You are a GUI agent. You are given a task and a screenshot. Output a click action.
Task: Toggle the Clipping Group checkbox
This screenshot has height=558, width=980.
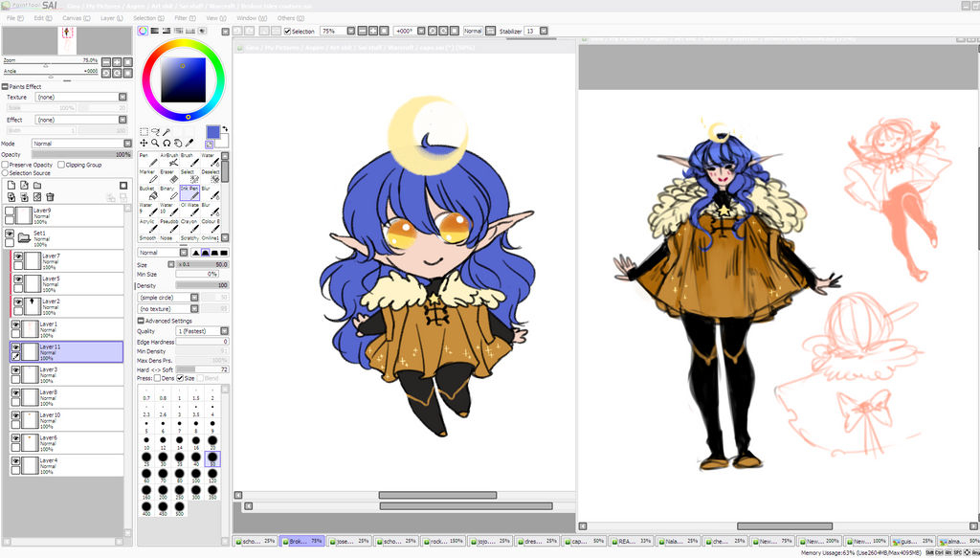(60, 165)
